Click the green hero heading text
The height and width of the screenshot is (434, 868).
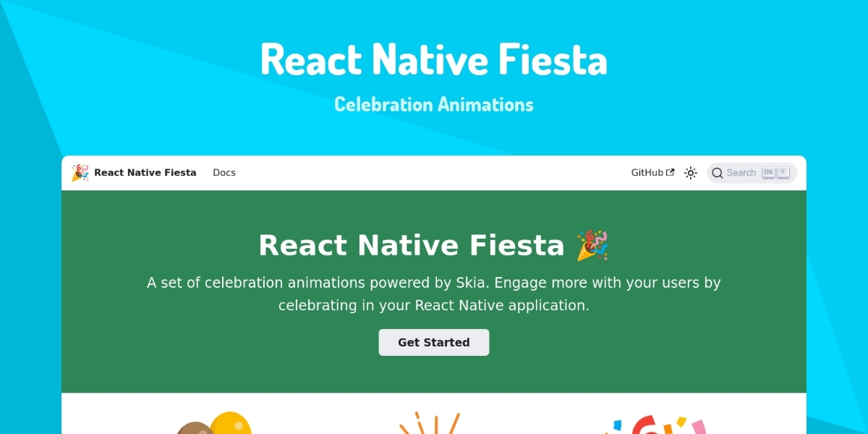click(x=411, y=246)
